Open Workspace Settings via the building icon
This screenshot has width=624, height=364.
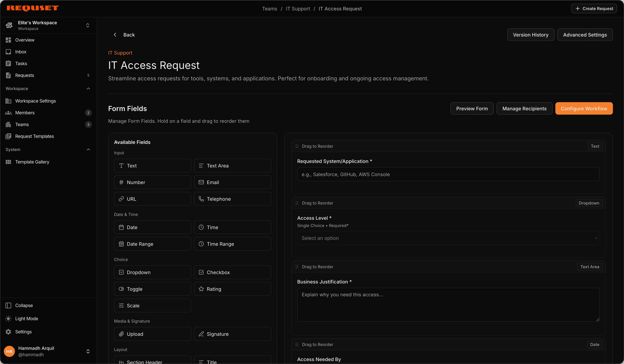point(8,101)
